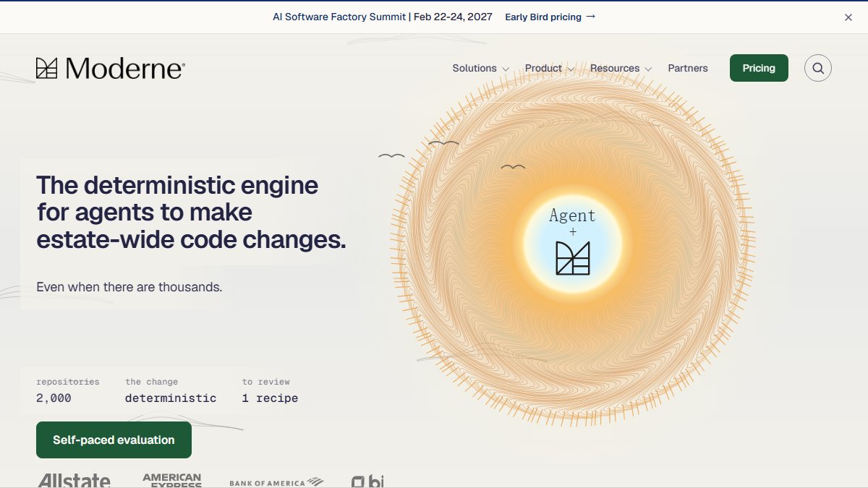This screenshot has width=868, height=488.
Task: Click the "deterministic" change value
Action: coord(171,398)
